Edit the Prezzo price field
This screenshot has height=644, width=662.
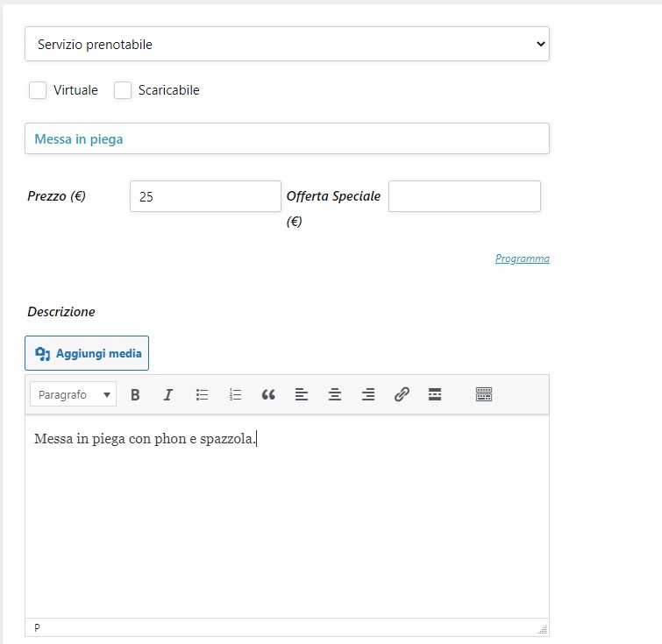point(205,196)
